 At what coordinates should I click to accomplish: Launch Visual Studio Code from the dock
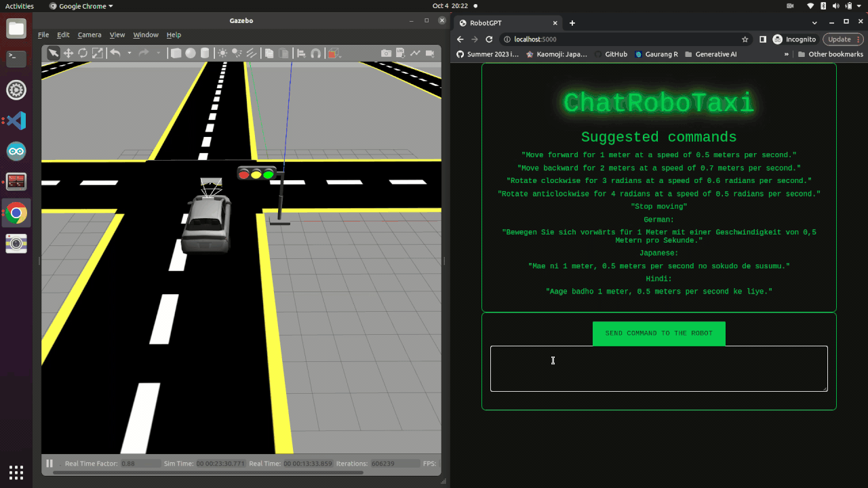pos(16,121)
